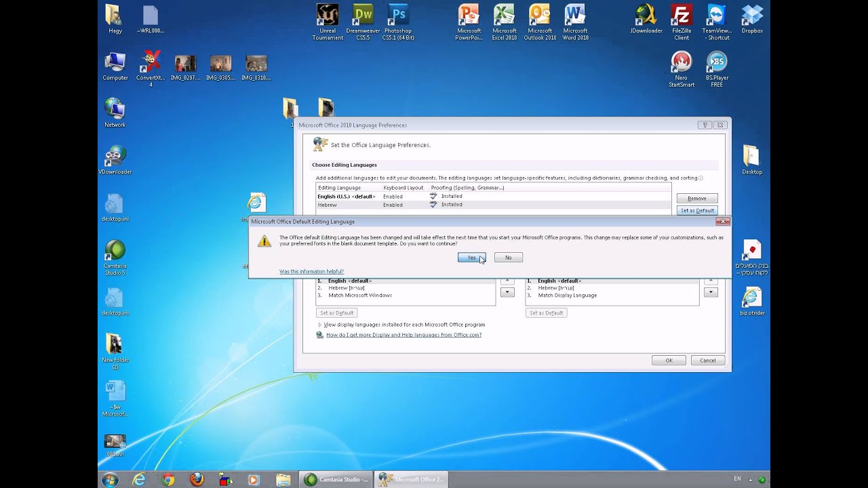This screenshot has height=488, width=868.
Task: Open the ConvertXt 4 desktop icon
Action: [x=151, y=69]
